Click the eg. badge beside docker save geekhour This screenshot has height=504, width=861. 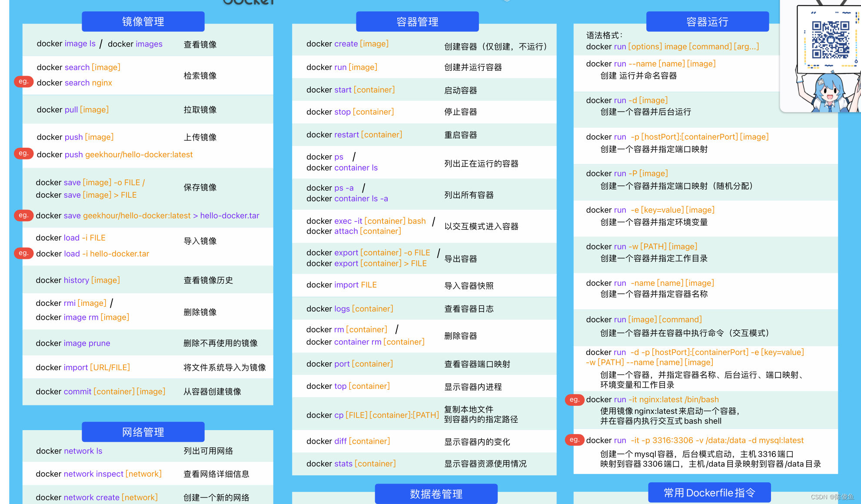[x=23, y=216]
